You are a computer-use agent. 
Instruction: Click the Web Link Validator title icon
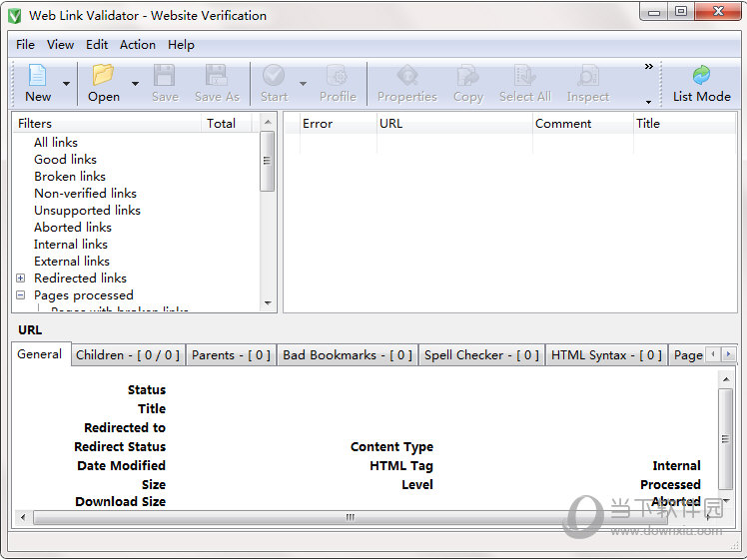tap(15, 15)
